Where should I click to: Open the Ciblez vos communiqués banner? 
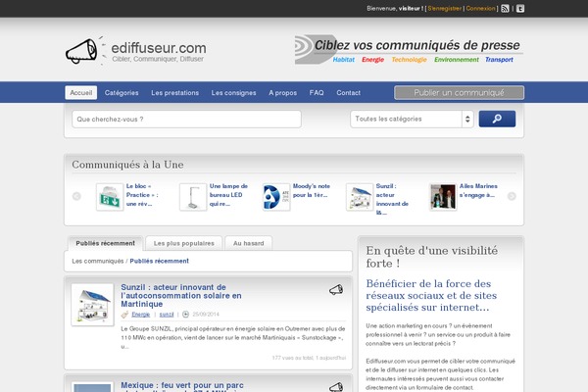coord(409,50)
